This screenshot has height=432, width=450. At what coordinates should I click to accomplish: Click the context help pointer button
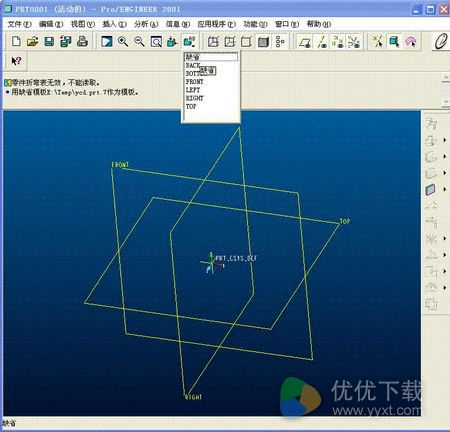coord(16,61)
